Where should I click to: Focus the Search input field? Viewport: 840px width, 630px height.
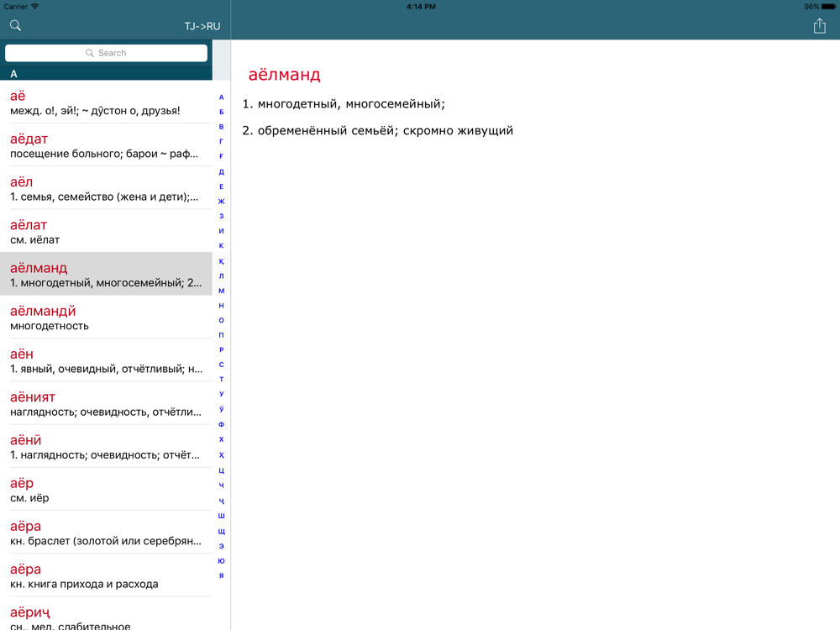[x=106, y=53]
